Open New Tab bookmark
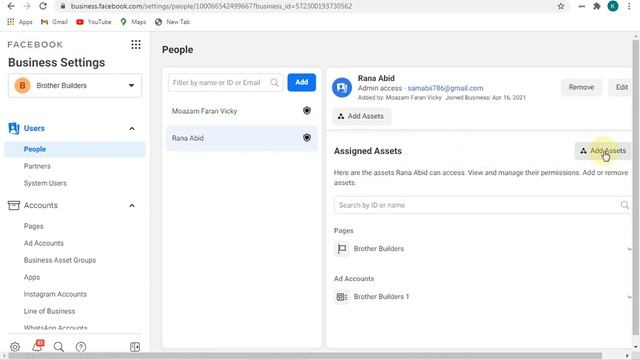 [172, 22]
